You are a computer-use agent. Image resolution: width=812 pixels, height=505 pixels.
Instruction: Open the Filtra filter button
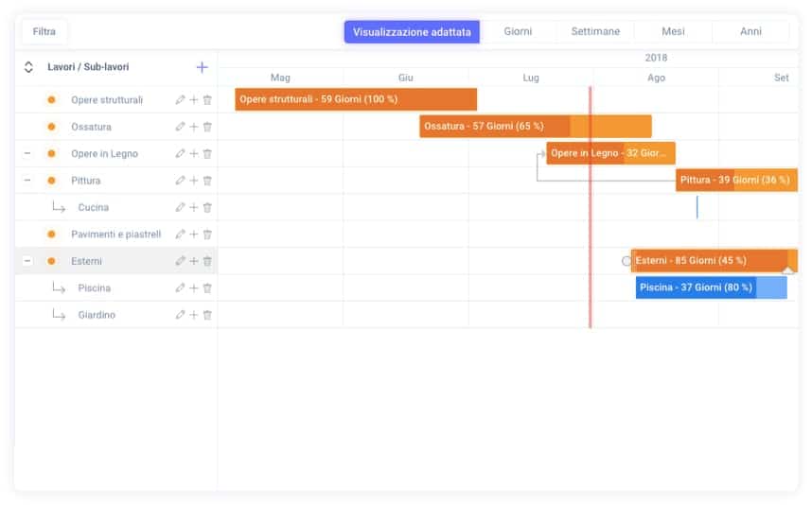44,31
